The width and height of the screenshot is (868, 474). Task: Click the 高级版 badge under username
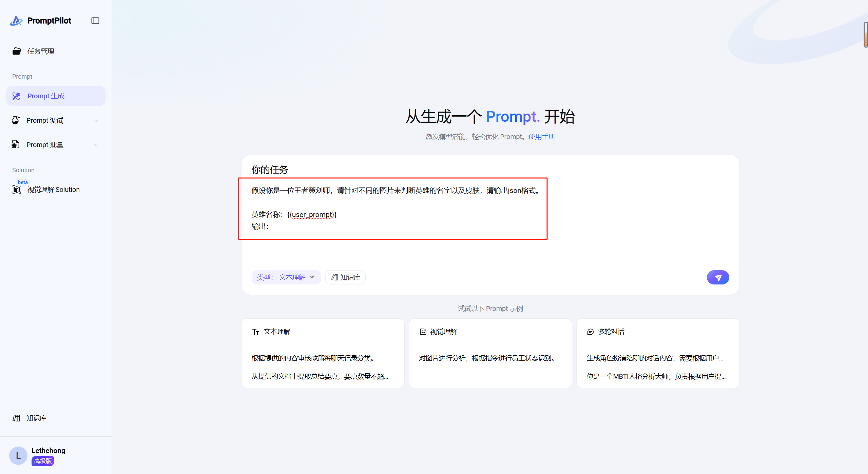43,461
